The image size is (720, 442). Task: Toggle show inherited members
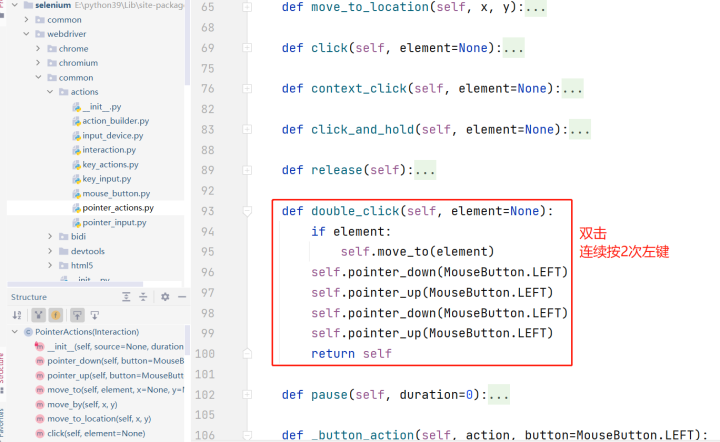pyautogui.click(x=39, y=315)
